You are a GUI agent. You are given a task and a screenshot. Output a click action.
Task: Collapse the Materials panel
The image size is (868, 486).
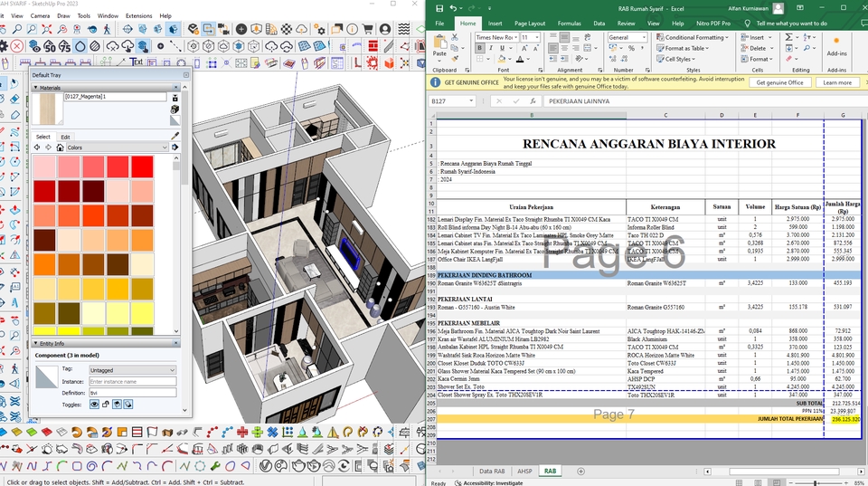[x=36, y=88]
